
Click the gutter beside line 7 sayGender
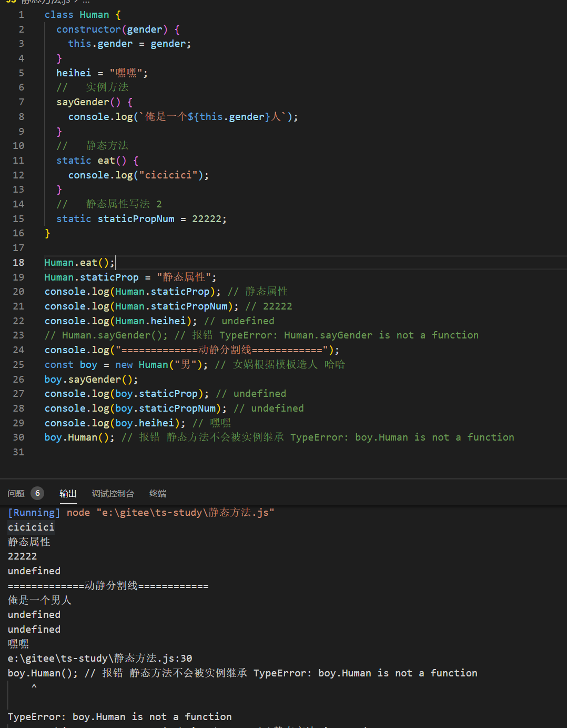[21, 102]
